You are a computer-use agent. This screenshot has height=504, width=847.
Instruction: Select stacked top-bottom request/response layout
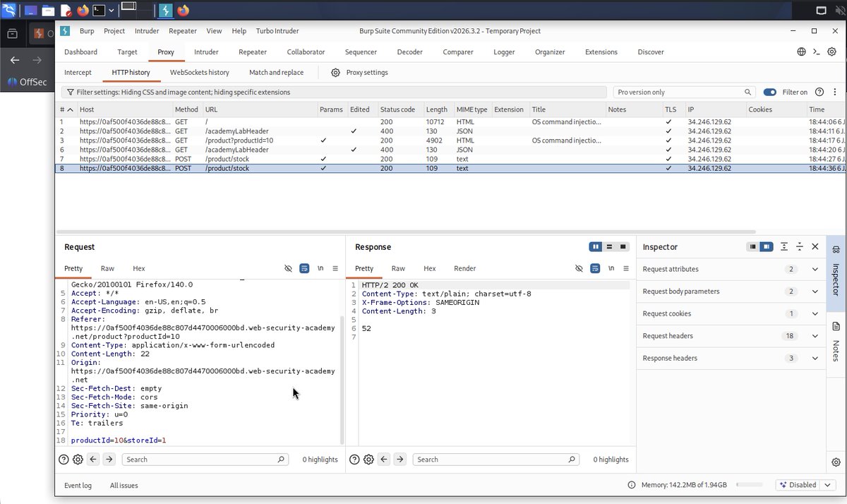pos(610,247)
